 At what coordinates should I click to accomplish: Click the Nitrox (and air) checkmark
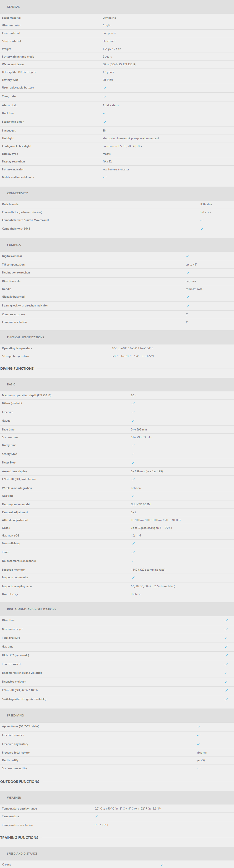click(133, 403)
